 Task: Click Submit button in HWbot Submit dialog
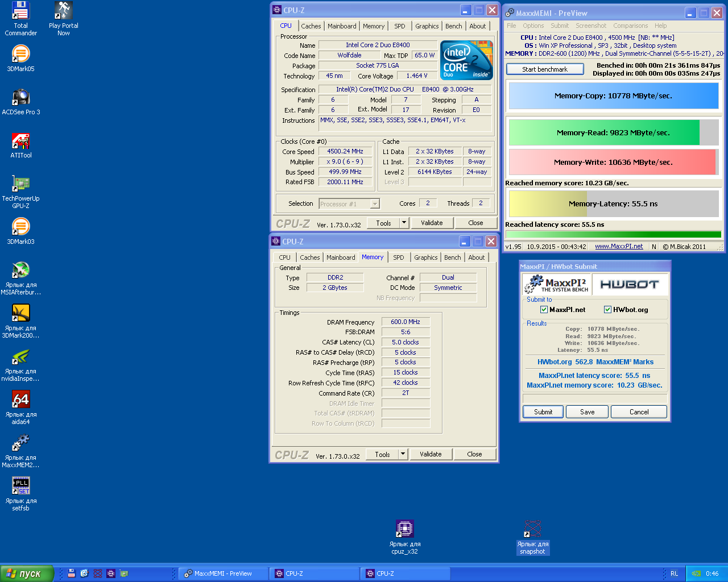click(543, 412)
